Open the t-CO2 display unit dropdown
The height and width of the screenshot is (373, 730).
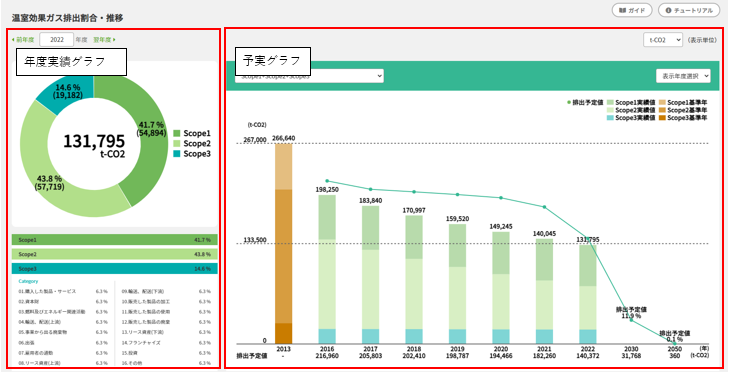click(663, 40)
